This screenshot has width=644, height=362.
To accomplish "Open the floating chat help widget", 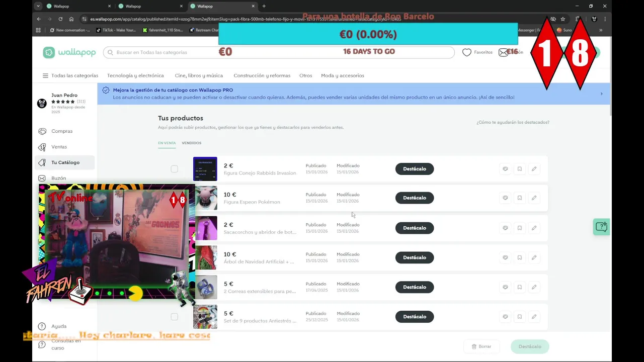I will click(x=601, y=227).
